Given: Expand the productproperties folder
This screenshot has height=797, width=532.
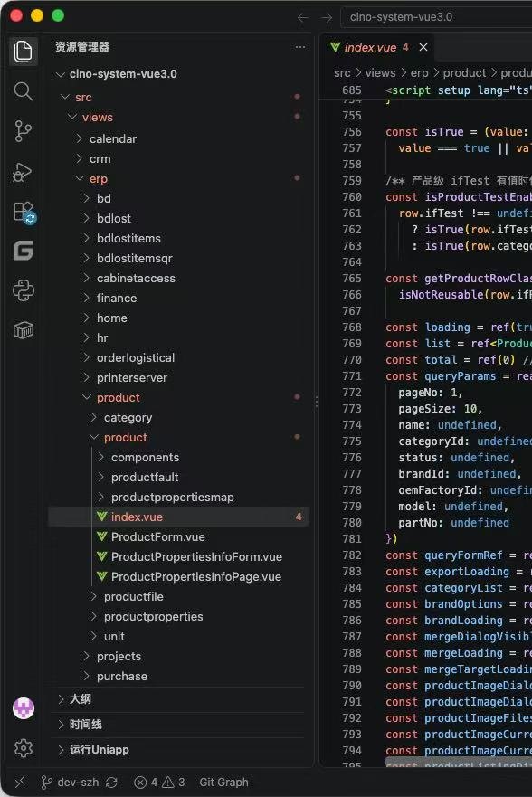Looking at the screenshot, I should tap(179, 617).
